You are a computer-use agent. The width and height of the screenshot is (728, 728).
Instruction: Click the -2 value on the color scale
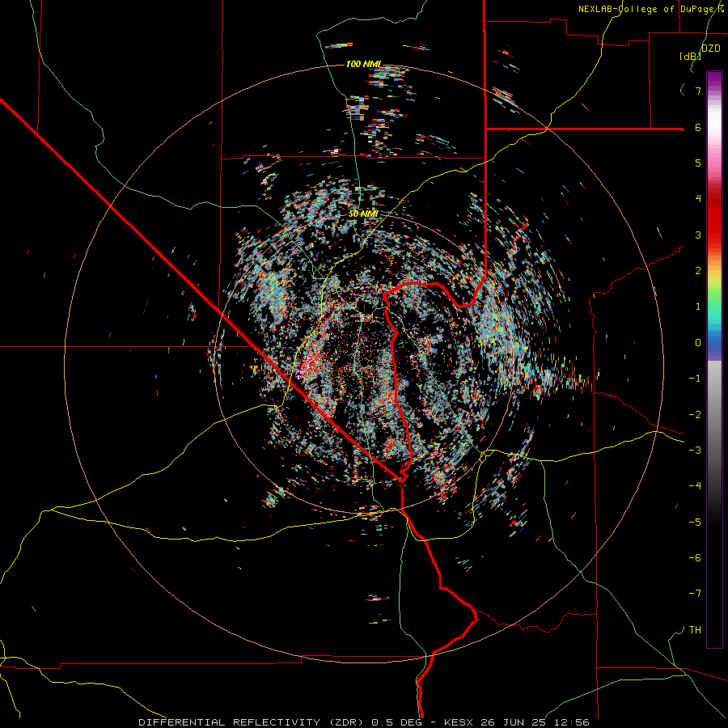point(695,414)
